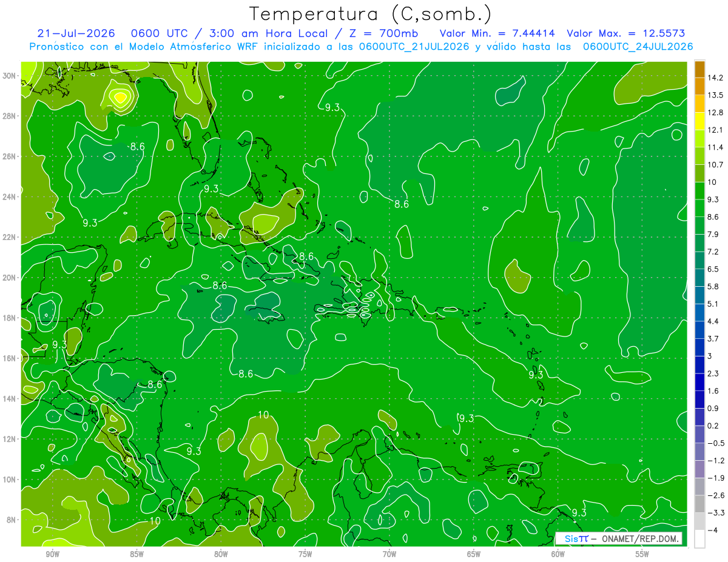Click the 3.7 color scale label
Viewport: 728px width, 562px height.
point(713,339)
